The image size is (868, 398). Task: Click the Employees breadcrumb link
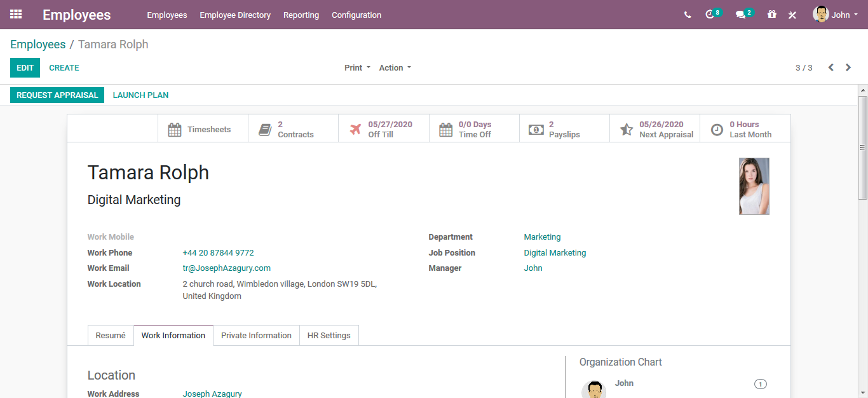(x=38, y=45)
